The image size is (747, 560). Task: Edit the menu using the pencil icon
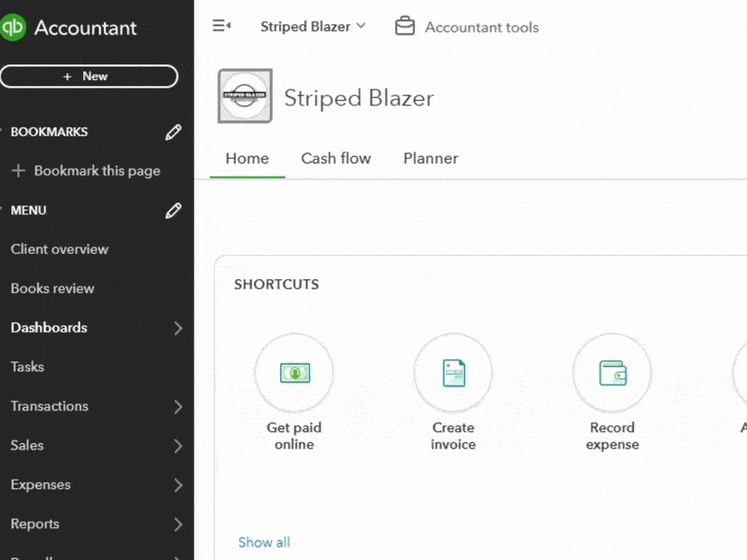[174, 211]
